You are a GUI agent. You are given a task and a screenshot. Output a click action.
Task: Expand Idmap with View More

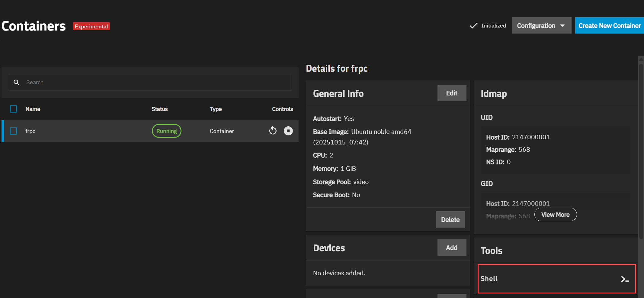pos(555,215)
